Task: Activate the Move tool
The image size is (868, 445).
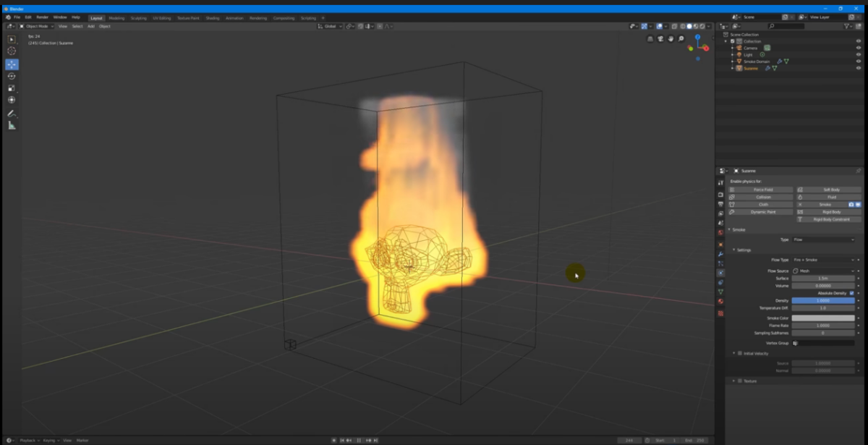Action: 12,64
